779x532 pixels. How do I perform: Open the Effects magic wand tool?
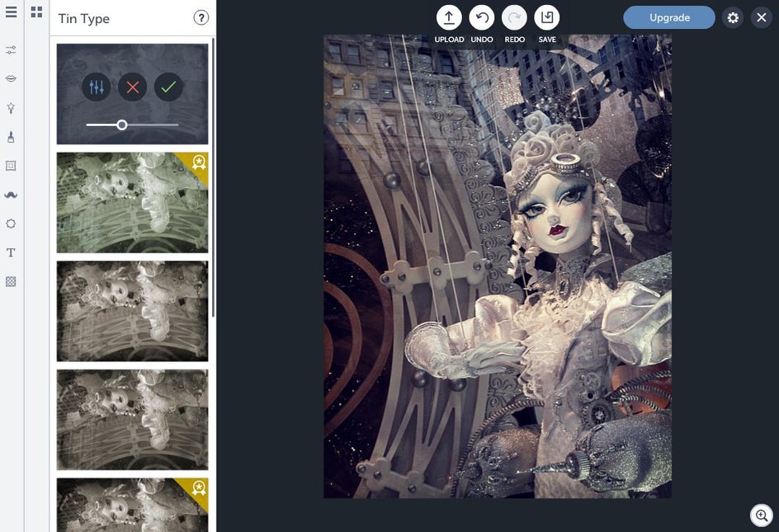click(x=11, y=108)
